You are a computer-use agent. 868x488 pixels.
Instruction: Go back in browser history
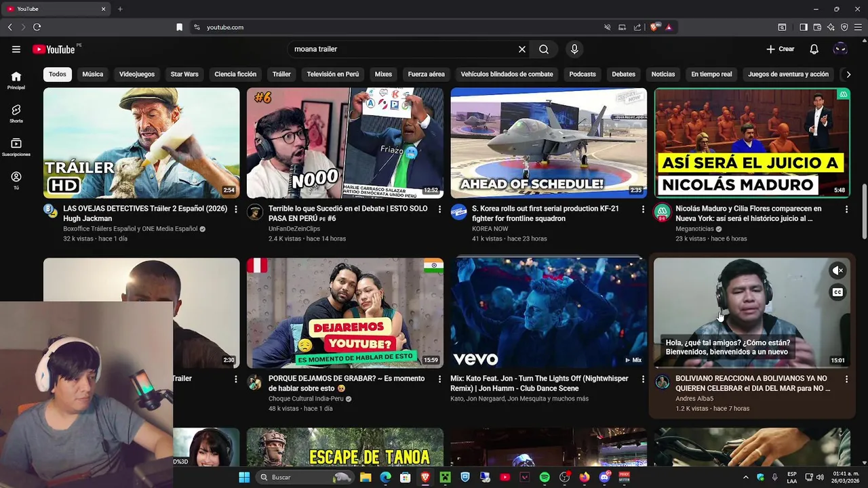[9, 27]
